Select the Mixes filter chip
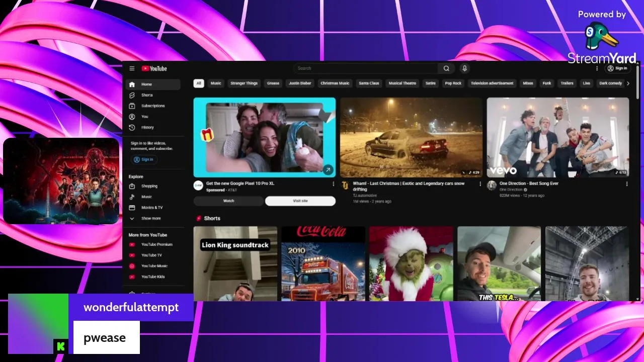The height and width of the screenshot is (362, 644). tap(528, 83)
